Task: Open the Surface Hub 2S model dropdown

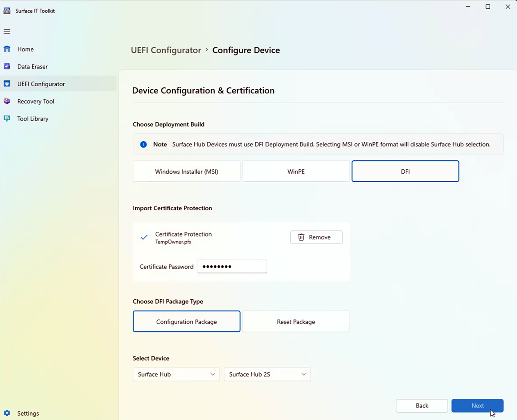Action: pos(267,374)
